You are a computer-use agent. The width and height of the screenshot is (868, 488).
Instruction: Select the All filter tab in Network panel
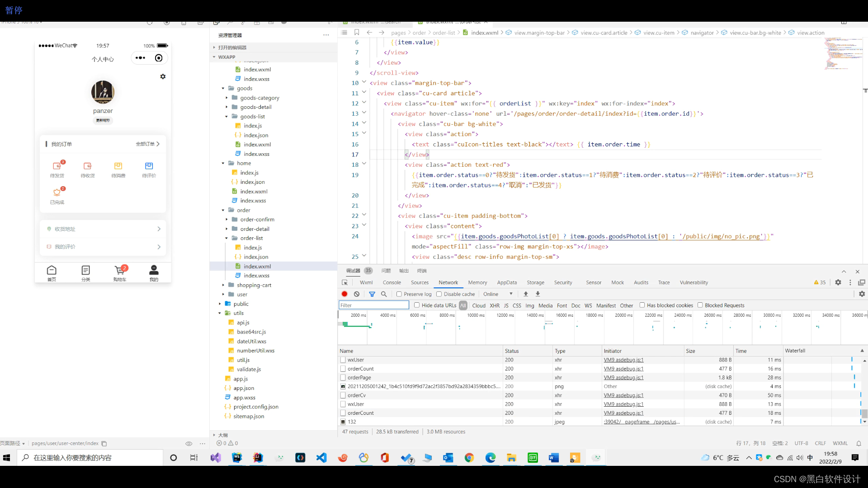(x=463, y=305)
